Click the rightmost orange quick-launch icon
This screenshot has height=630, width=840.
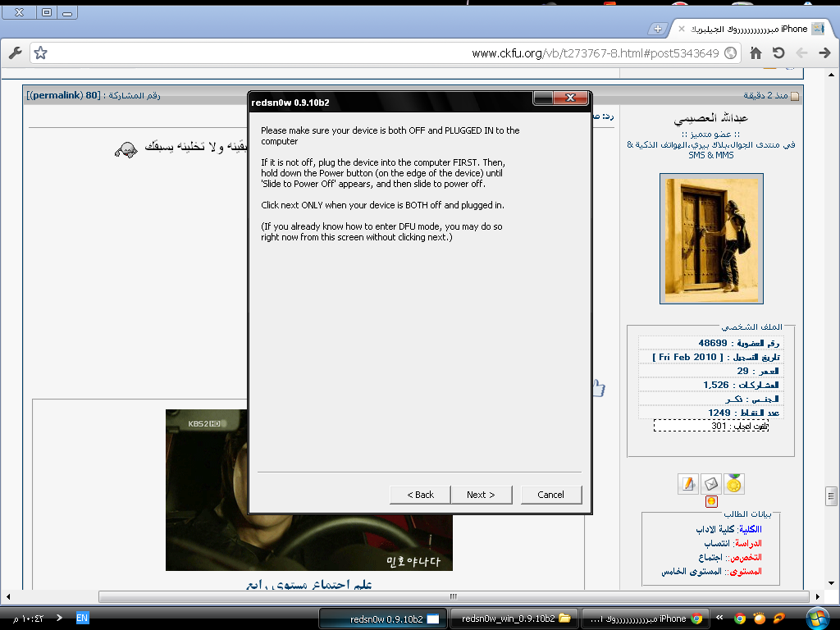pos(779,619)
